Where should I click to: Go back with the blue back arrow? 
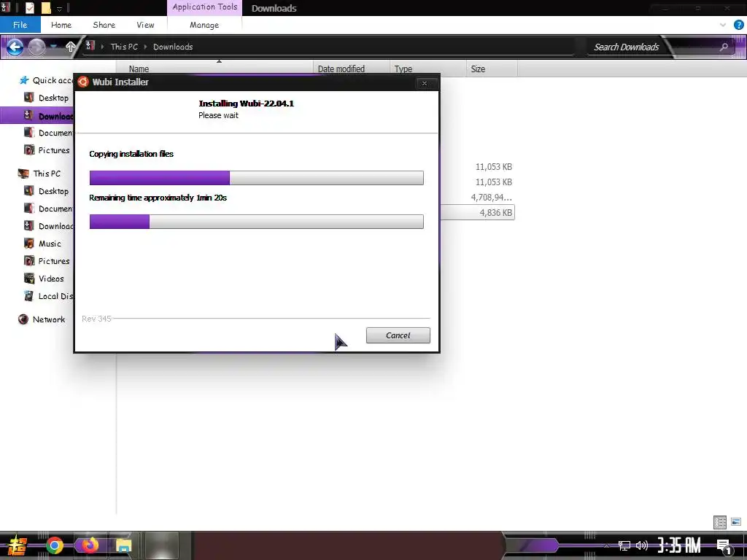15,47
